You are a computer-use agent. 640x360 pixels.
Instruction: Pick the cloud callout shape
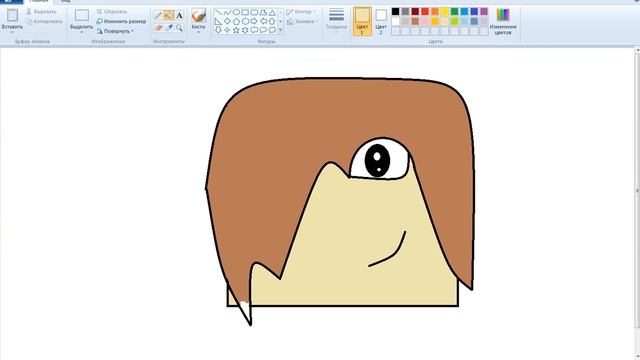point(272,30)
